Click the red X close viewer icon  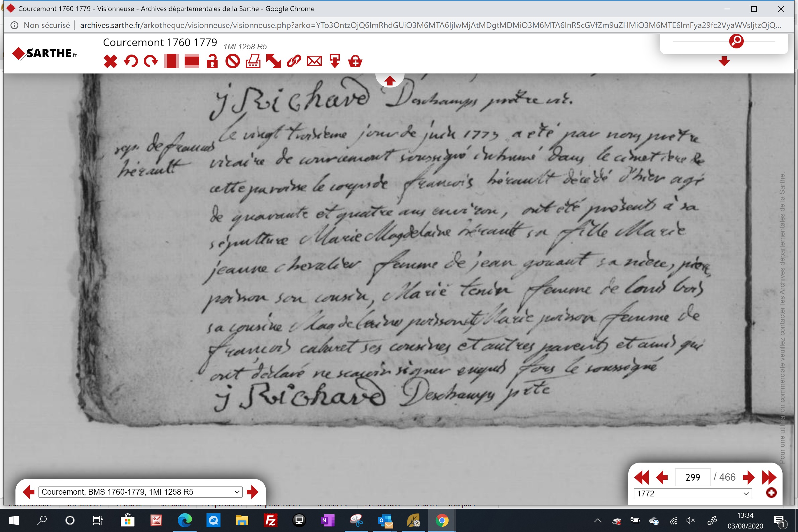click(x=110, y=62)
